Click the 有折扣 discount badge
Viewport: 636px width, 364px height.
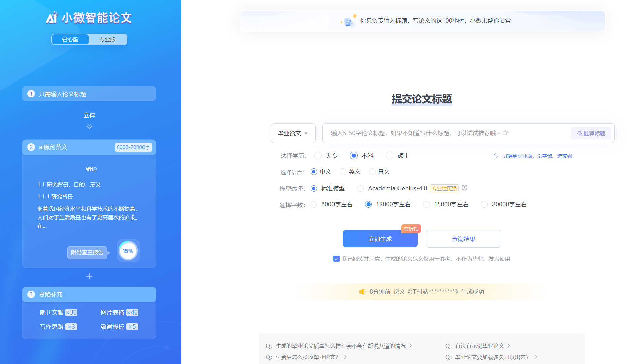[411, 229]
